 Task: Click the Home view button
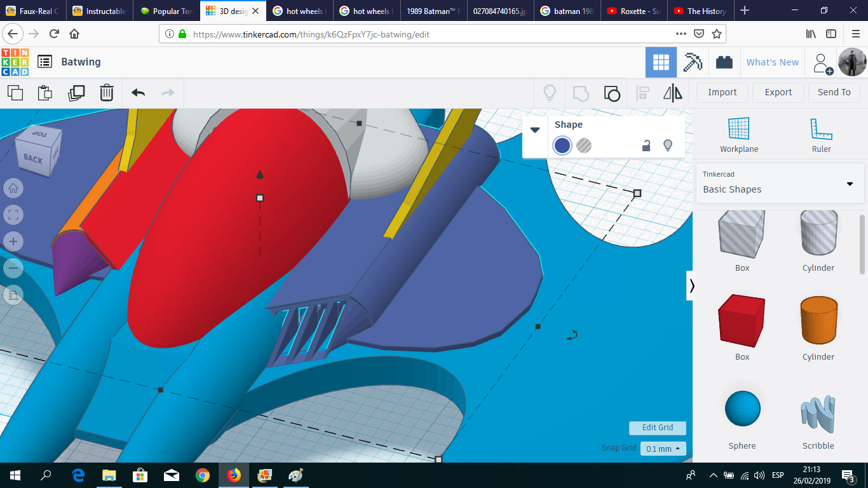pyautogui.click(x=13, y=188)
